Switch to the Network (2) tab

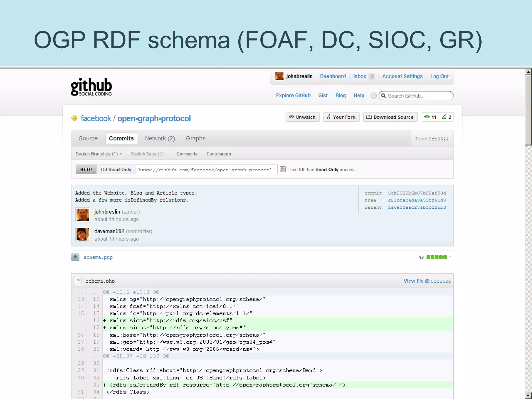(x=160, y=138)
